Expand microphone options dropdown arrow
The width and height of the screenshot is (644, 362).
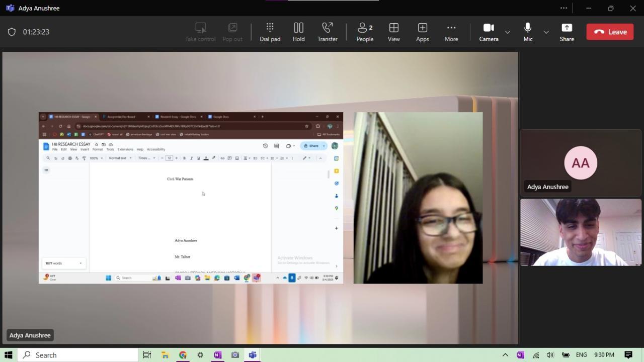[546, 32]
